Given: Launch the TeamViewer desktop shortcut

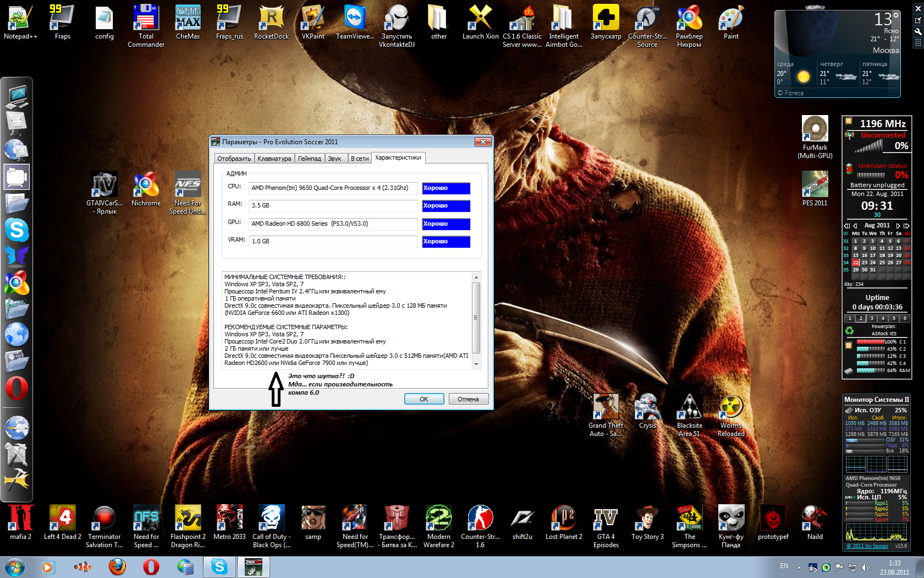Looking at the screenshot, I should point(355,22).
